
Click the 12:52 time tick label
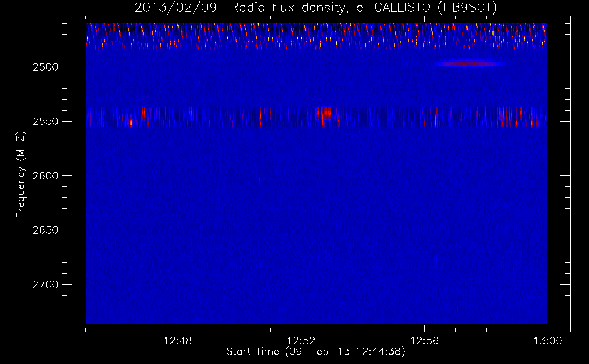click(x=301, y=341)
